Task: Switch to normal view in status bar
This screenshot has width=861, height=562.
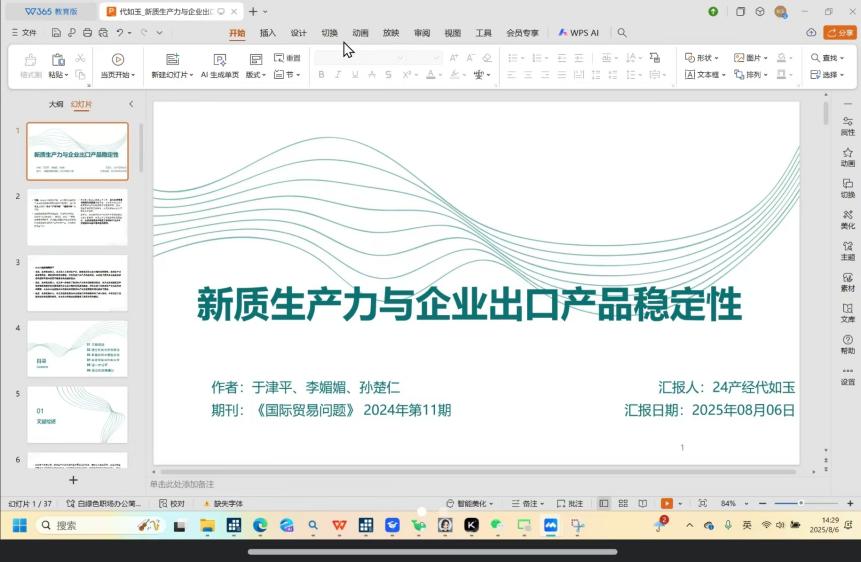Action: coord(604,504)
